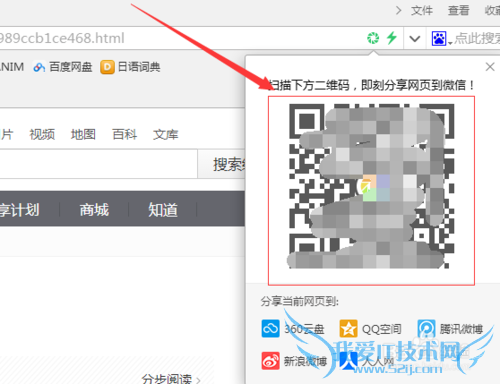Open the Baidu paw search engine selector

[x=441, y=39]
